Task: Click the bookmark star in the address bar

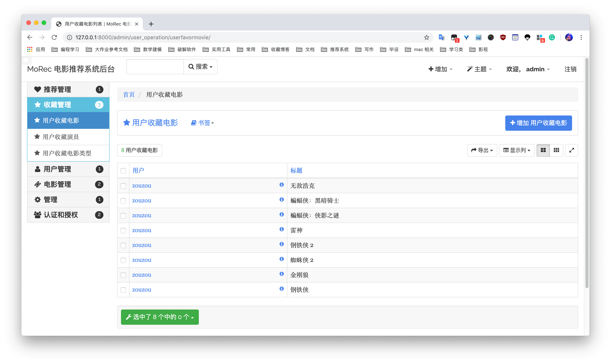Action: click(x=426, y=37)
